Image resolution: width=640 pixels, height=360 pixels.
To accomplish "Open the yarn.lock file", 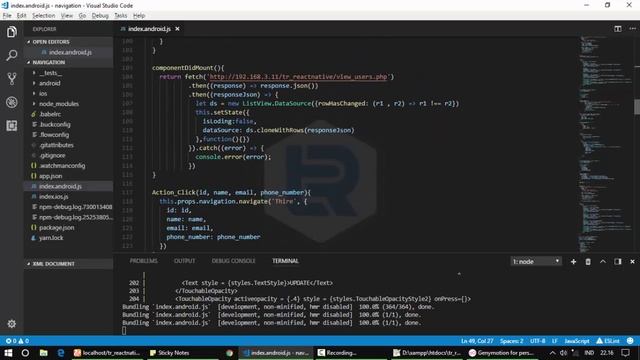I will 51,238.
